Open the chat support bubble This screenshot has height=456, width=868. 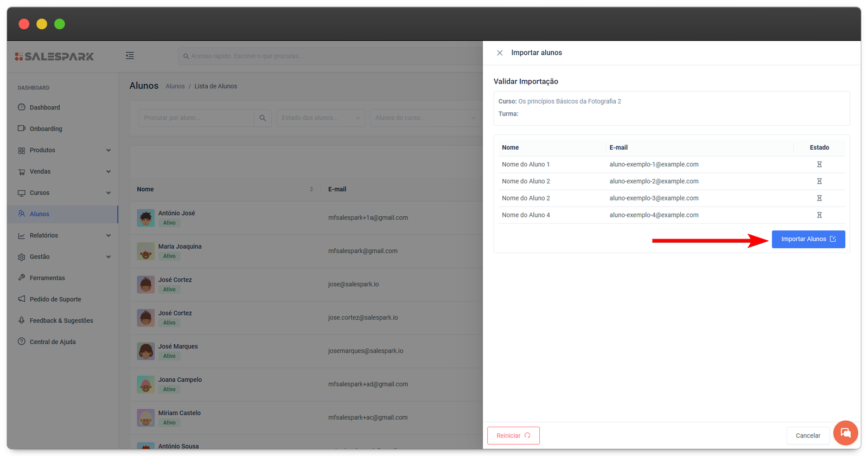pyautogui.click(x=845, y=433)
